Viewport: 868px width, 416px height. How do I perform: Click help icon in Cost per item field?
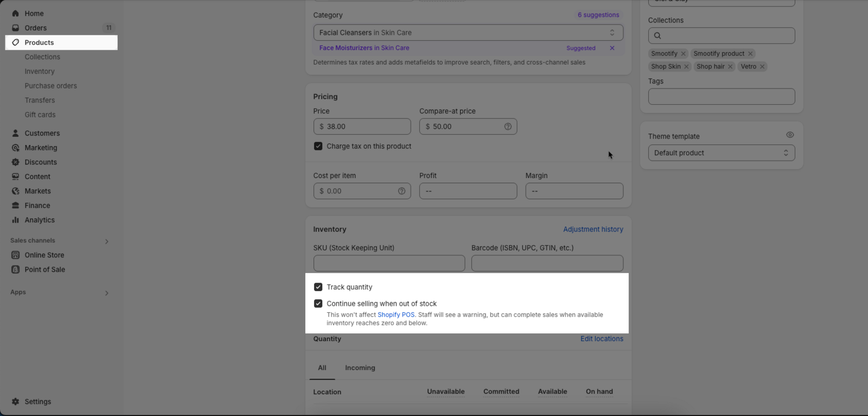click(x=401, y=191)
